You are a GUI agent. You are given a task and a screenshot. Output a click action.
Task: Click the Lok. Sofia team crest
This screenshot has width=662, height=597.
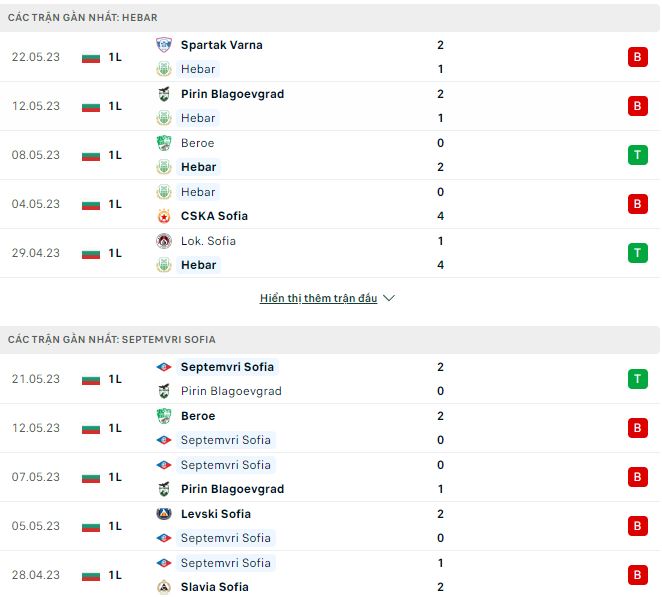[164, 241]
